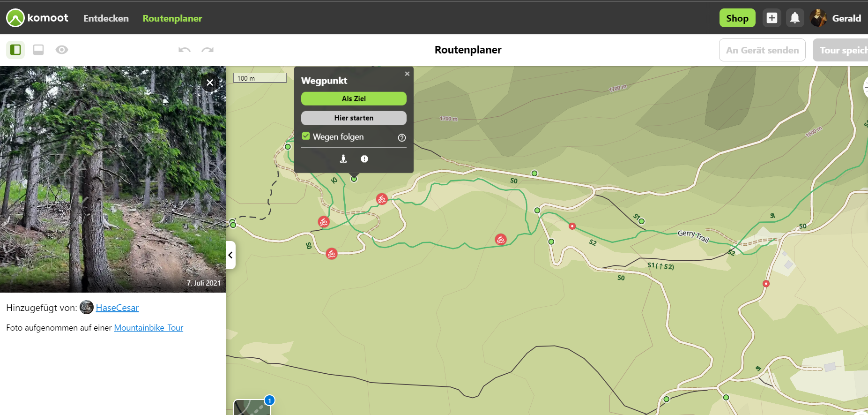Open HaseCesar's profile link
The width and height of the screenshot is (868, 415).
pyautogui.click(x=117, y=308)
